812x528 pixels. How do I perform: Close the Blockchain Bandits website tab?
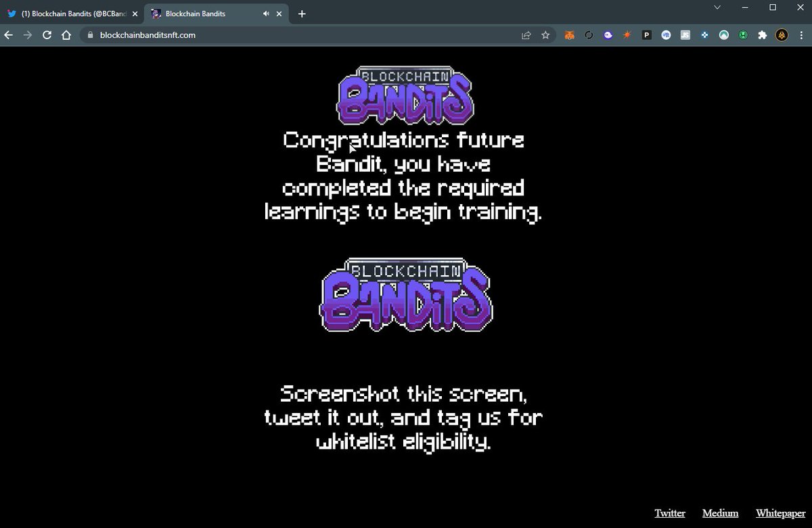pyautogui.click(x=279, y=14)
